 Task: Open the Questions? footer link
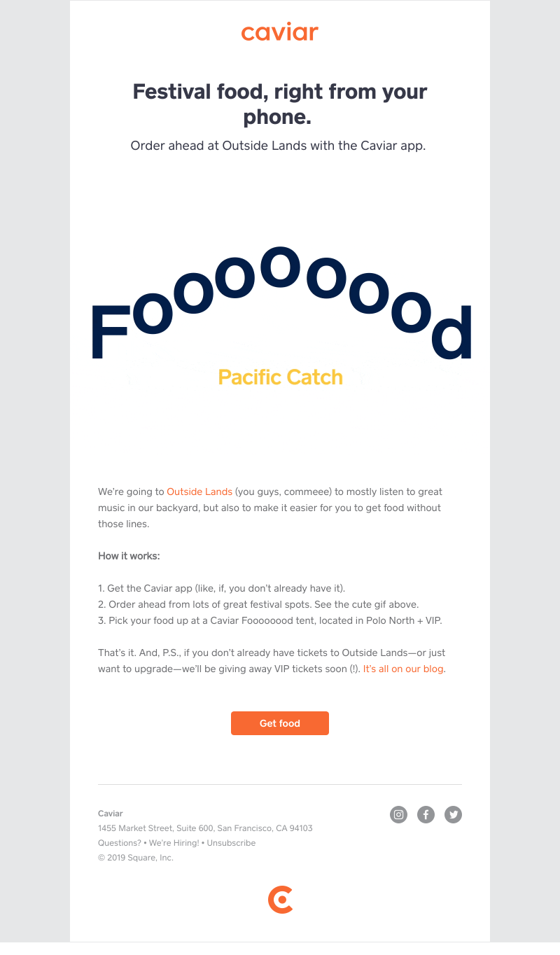(x=119, y=843)
